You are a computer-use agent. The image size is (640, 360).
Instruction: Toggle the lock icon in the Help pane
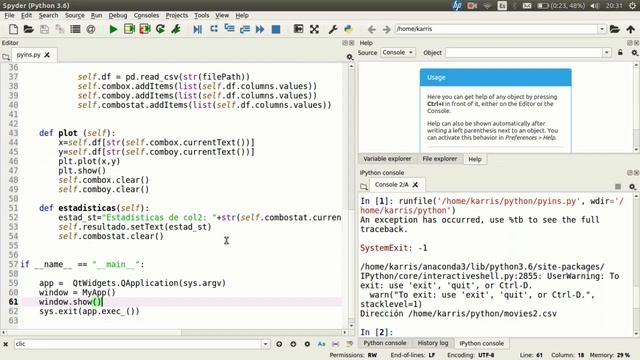click(x=620, y=53)
